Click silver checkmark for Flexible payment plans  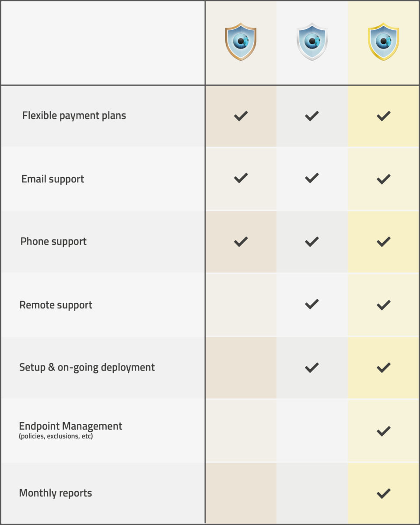point(312,116)
